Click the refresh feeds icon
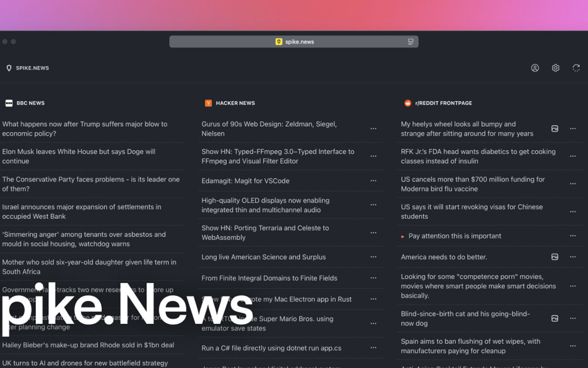This screenshot has height=368, width=588. click(x=576, y=68)
